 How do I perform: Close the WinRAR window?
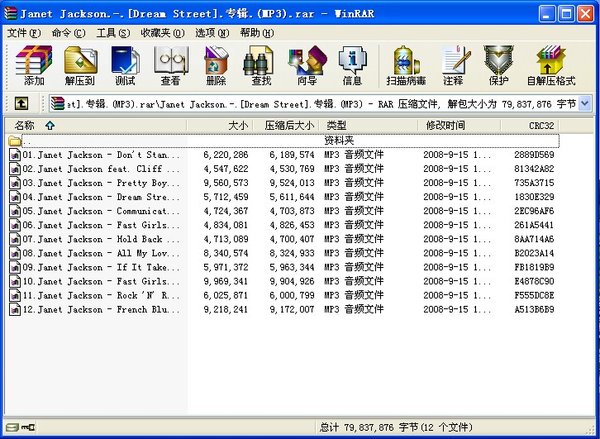[x=585, y=14]
